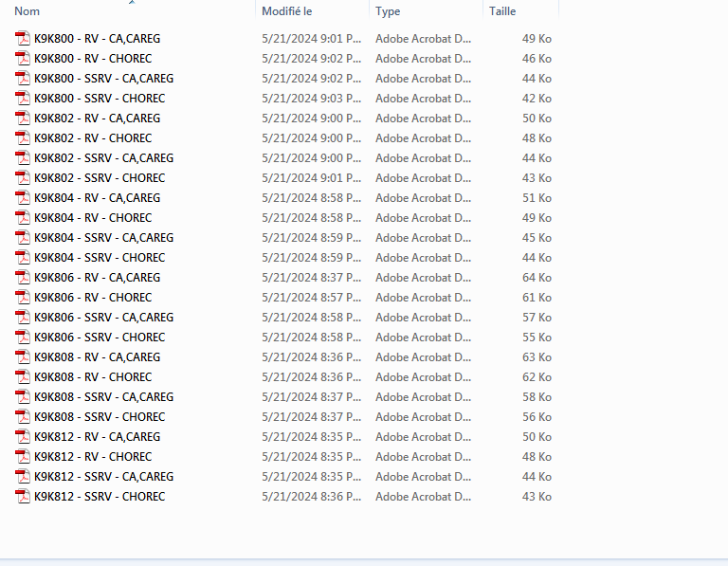Select file K9K802 - SSRV - CHOREC
This screenshot has height=566, width=728.
tap(100, 178)
